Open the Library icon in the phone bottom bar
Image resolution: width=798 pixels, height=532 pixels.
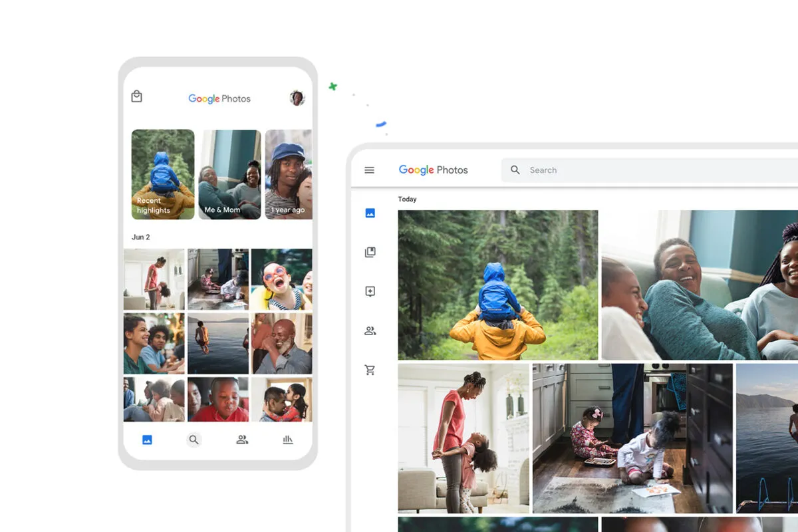287,440
